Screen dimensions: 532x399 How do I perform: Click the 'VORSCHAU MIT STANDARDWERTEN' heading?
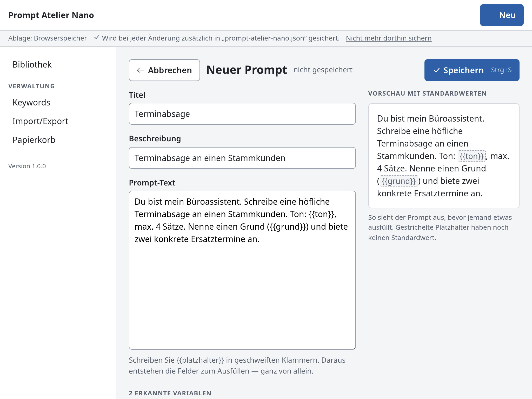tap(427, 93)
